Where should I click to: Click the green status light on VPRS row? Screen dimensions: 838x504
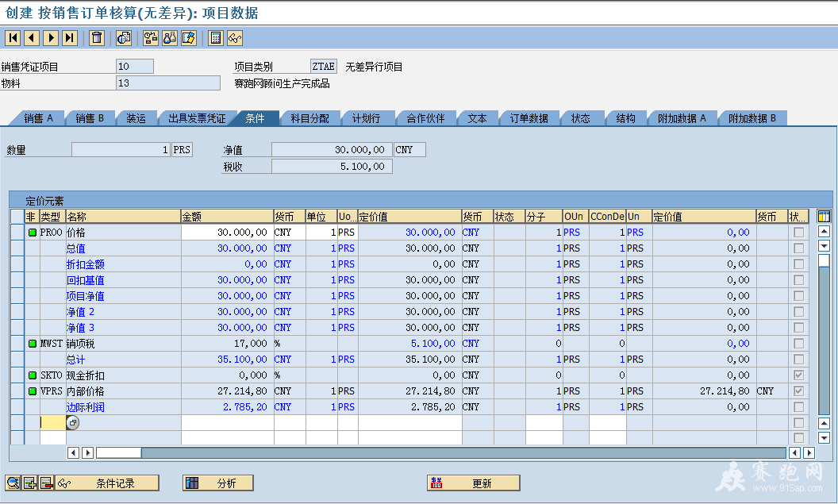click(x=32, y=391)
